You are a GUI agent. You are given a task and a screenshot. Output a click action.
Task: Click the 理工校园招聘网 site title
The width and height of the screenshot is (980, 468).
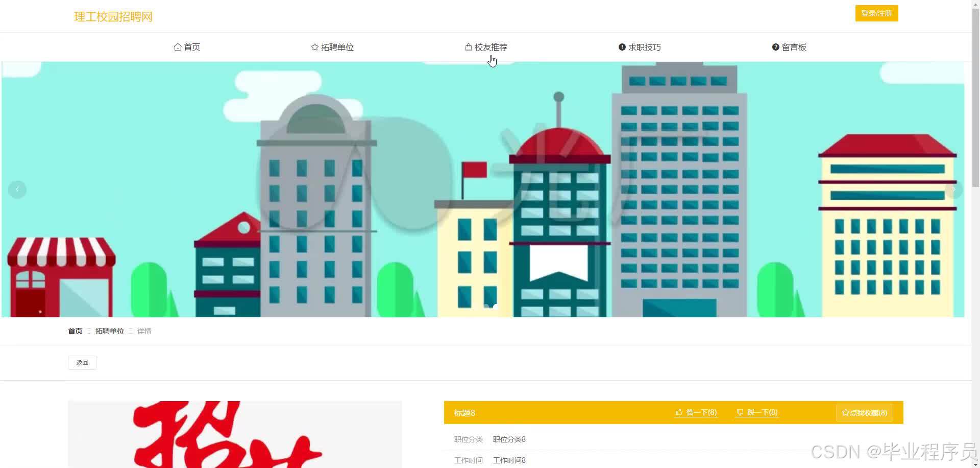coord(113,16)
